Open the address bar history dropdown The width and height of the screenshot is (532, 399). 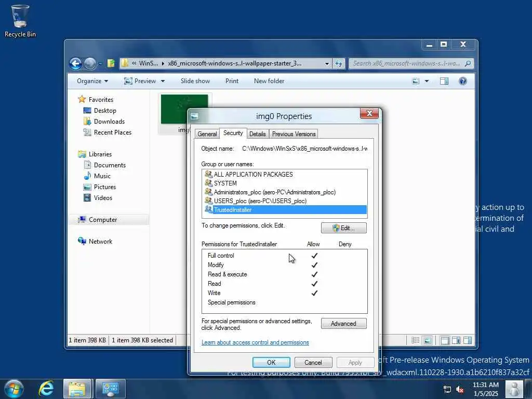(327, 63)
